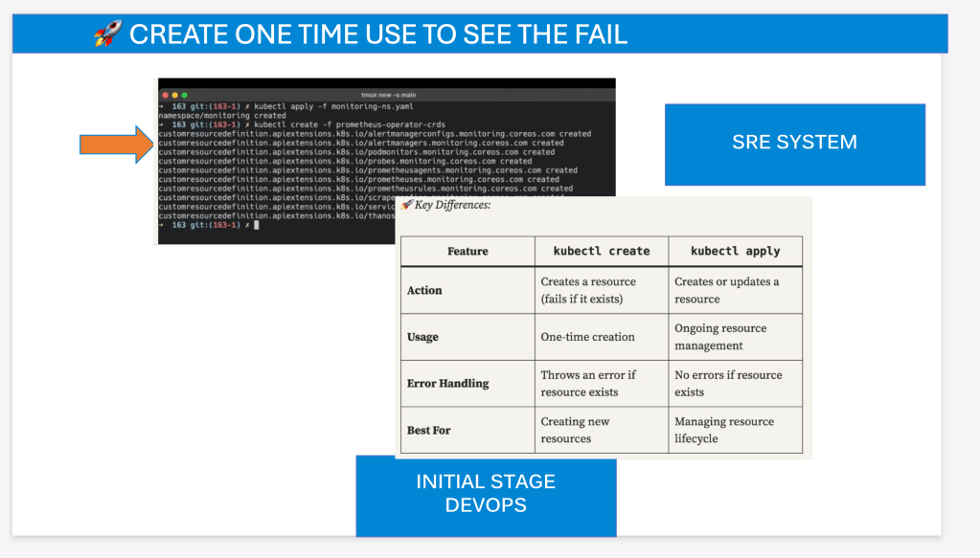Click the terminal cursor at last prompt
This screenshot has height=558, width=980.
(x=256, y=225)
